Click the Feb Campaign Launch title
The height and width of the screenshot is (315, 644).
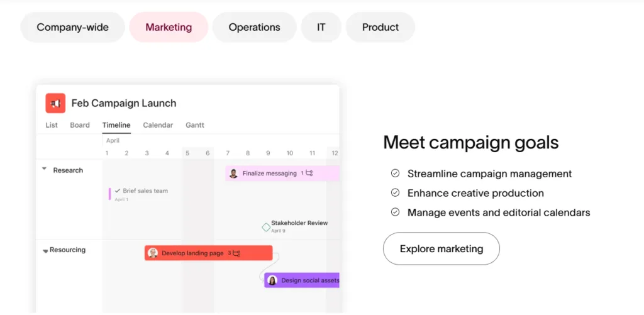[124, 103]
